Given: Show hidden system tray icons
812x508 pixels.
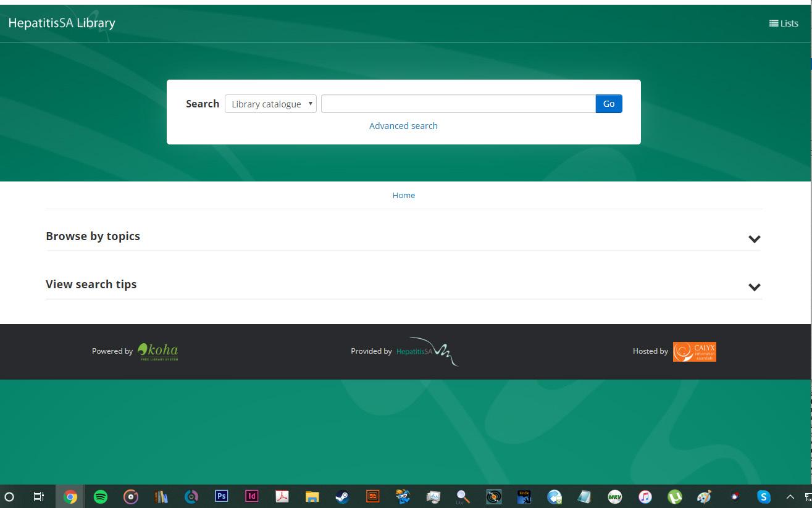Looking at the screenshot, I should pyautogui.click(x=790, y=496).
